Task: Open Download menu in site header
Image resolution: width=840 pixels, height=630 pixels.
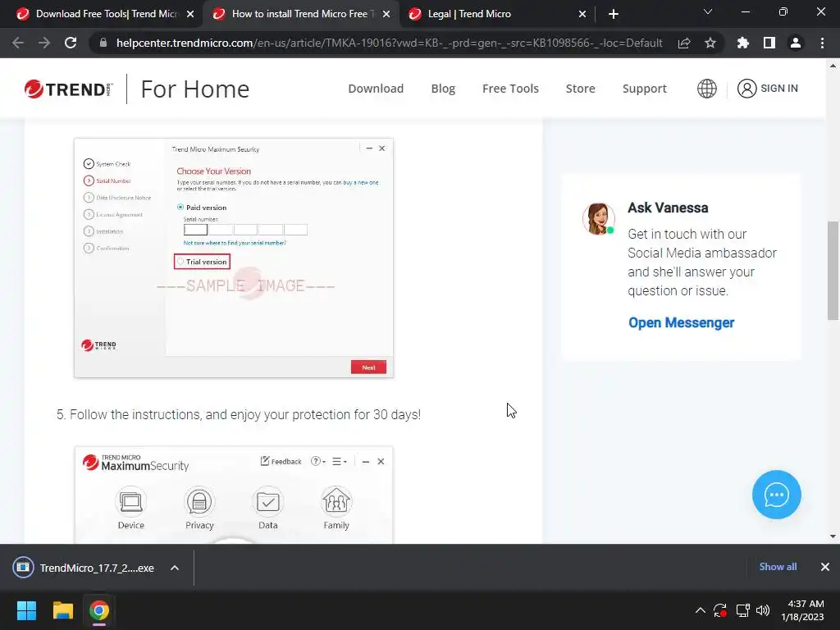Action: [376, 89]
